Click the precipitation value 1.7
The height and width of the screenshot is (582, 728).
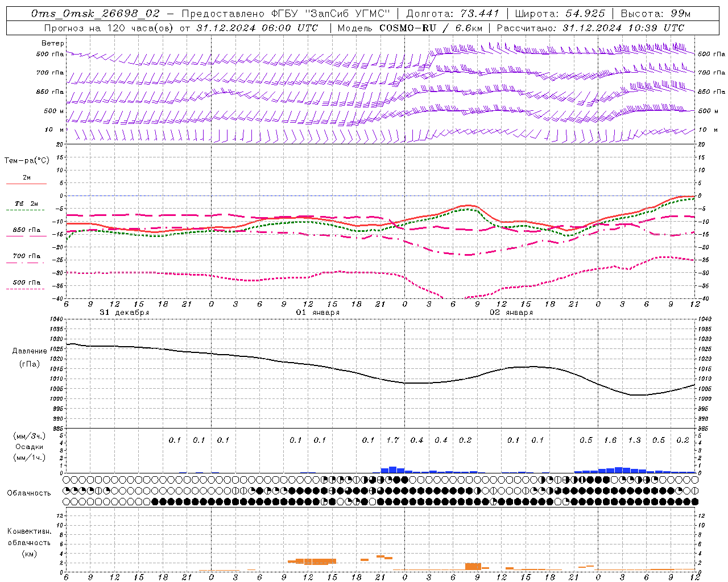(x=392, y=440)
